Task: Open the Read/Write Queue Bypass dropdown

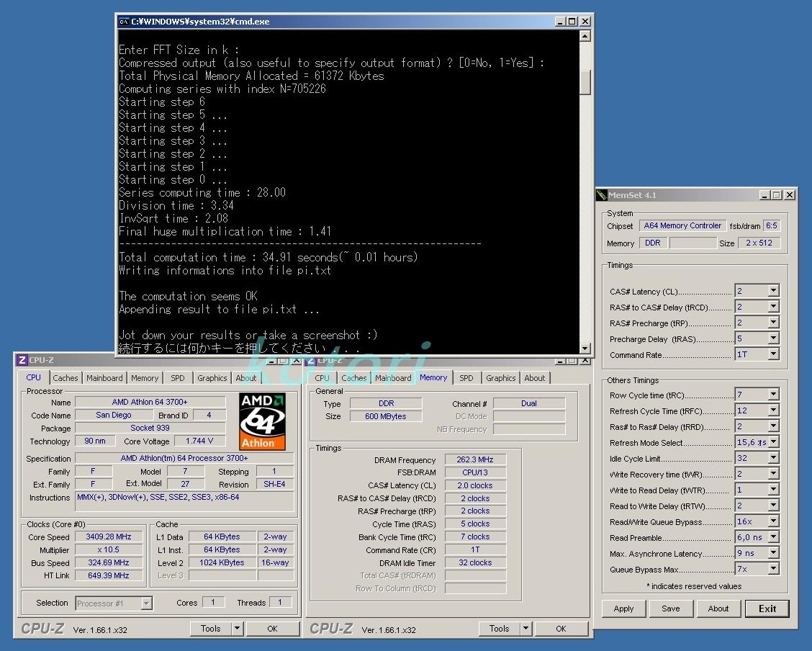Action: (x=773, y=521)
